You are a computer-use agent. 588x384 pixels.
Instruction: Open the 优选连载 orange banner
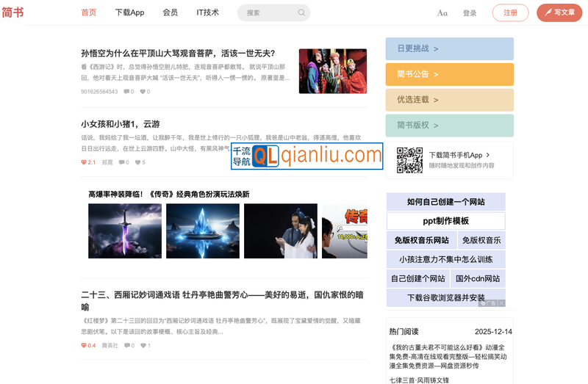(x=449, y=100)
